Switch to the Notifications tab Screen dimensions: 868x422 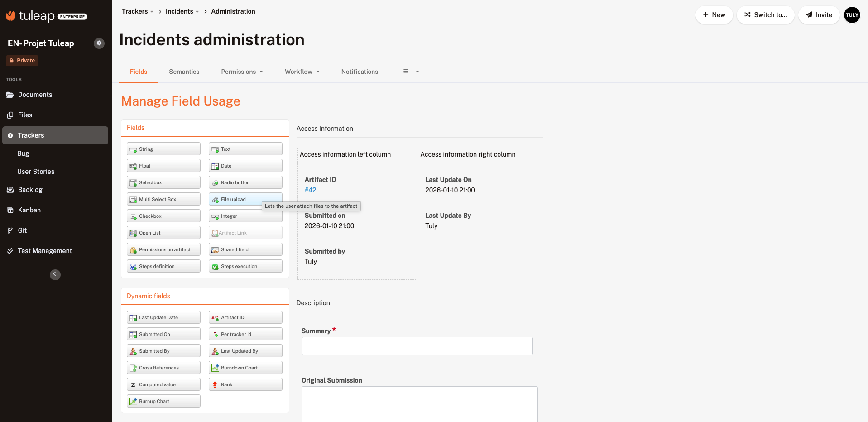click(x=360, y=72)
